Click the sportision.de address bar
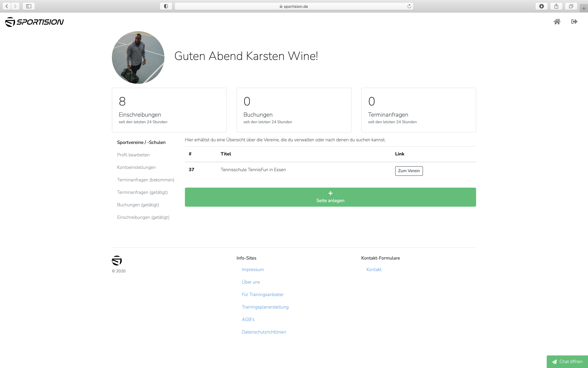Image resolution: width=588 pixels, height=368 pixels. (x=294, y=6)
